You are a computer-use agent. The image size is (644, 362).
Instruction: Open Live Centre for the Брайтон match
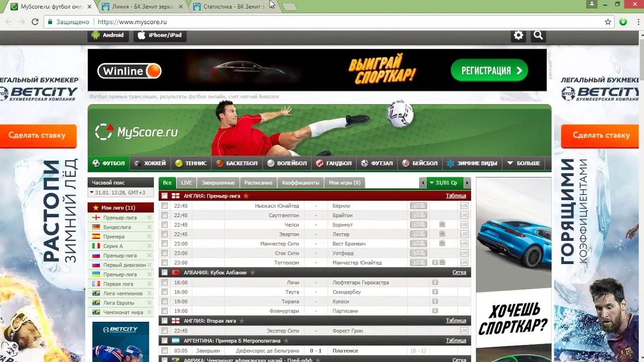[419, 215]
